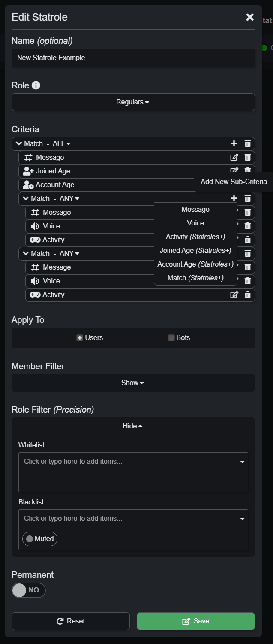Edit the first Message criterion

point(234,157)
